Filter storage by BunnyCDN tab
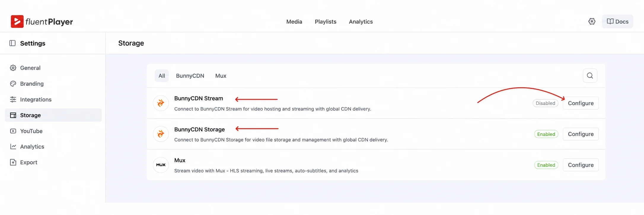Screen dimensions: 644x215 tap(190, 76)
